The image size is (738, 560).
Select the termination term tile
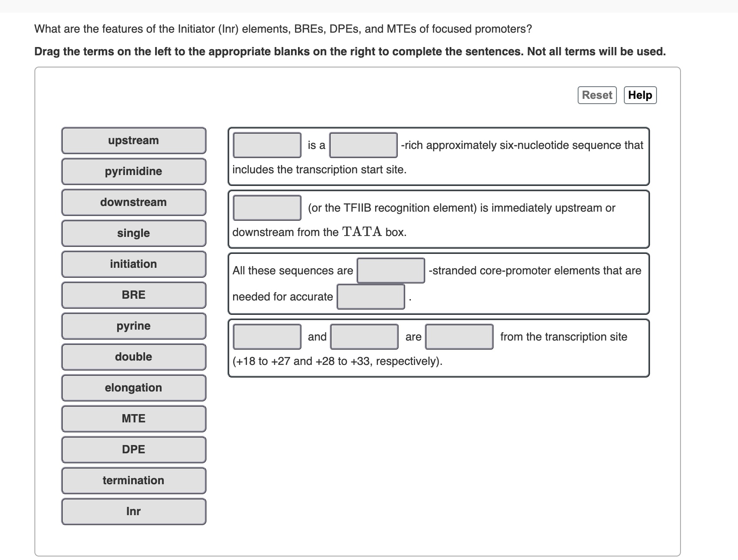133,480
